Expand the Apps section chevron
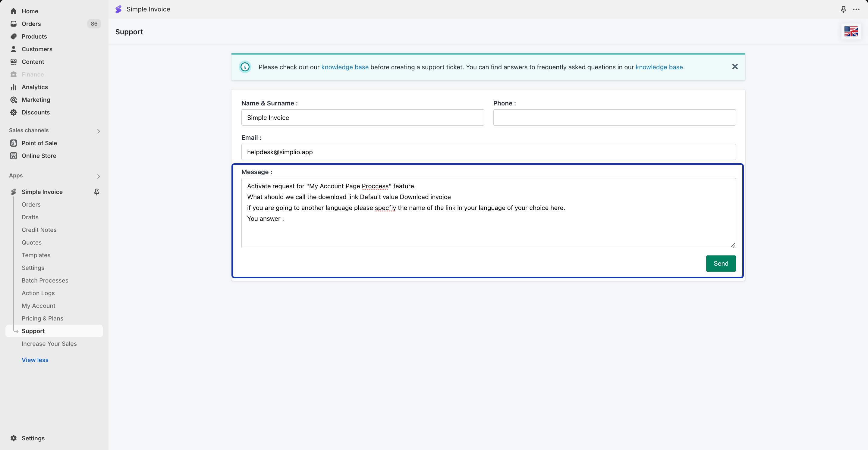The height and width of the screenshot is (450, 868). click(x=98, y=177)
